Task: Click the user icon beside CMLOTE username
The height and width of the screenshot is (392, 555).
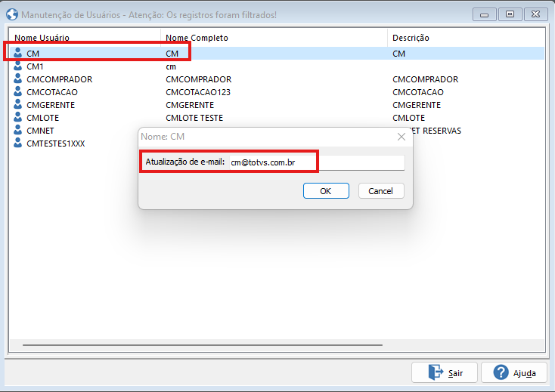Action: (17, 117)
